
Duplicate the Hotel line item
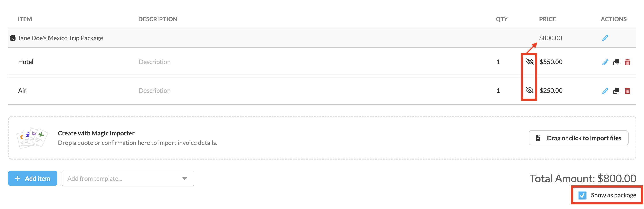[616, 62]
